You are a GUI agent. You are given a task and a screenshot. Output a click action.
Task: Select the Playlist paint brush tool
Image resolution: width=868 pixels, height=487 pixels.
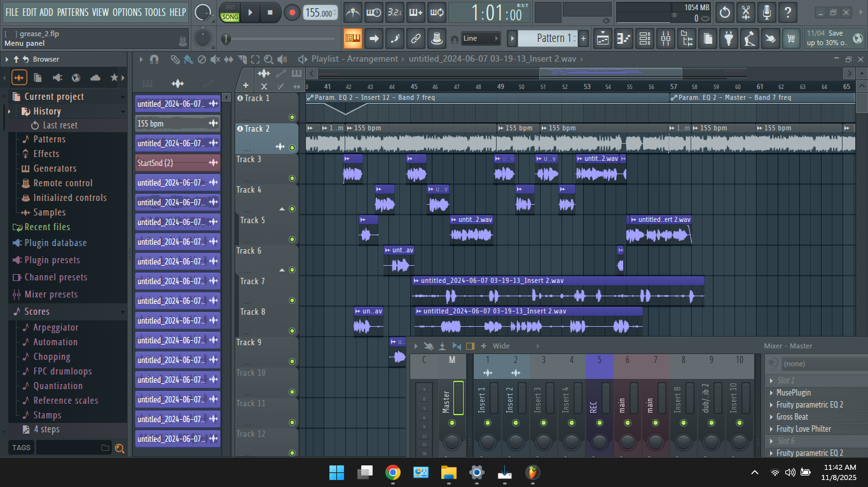[188, 59]
